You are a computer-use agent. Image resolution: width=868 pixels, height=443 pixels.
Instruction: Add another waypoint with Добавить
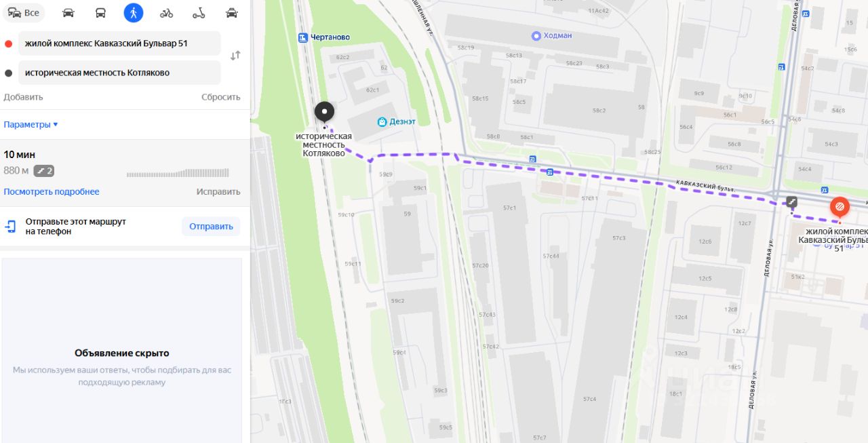23,97
